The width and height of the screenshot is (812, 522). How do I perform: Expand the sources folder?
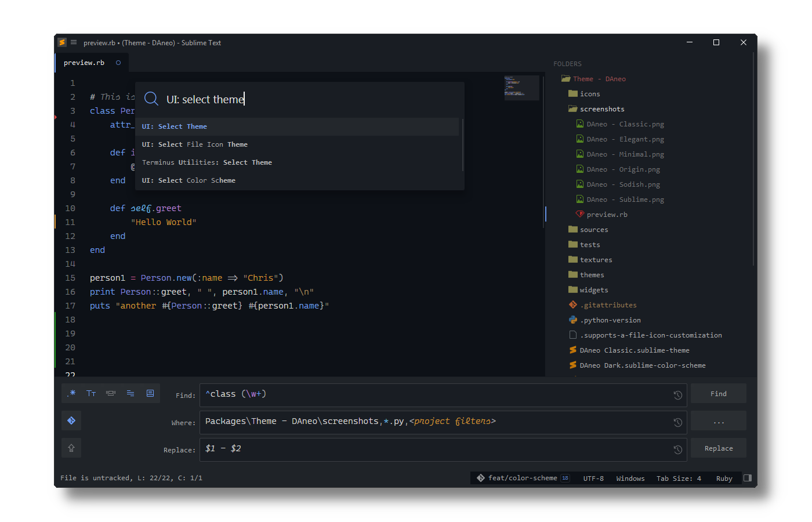(x=573, y=229)
